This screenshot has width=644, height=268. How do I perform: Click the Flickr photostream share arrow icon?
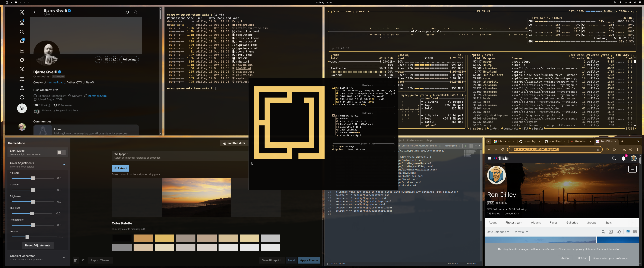click(619, 232)
